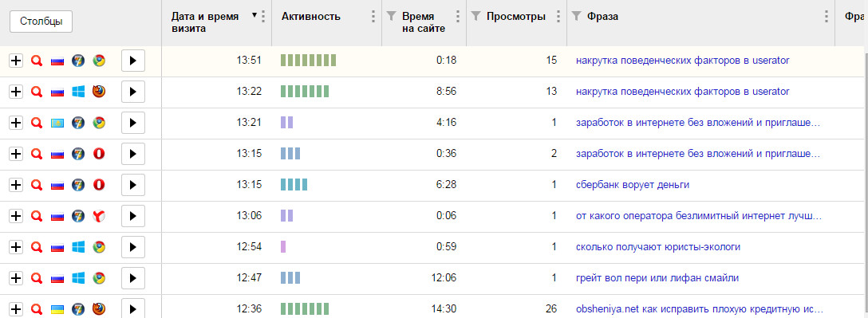This screenshot has height=318, width=868.
Task: Play the сбербанк ворует деньги visit recording
Action: tap(133, 185)
